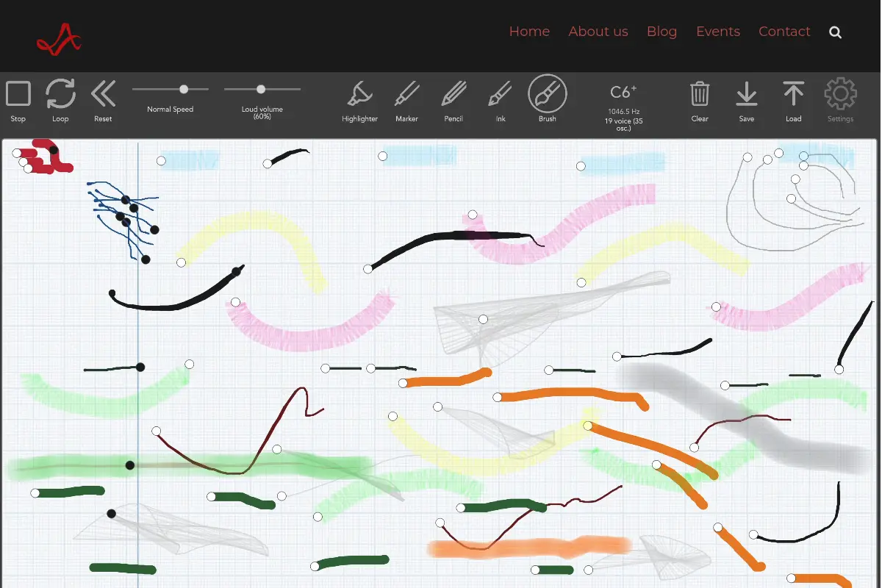Select the Pencil tool
The image size is (882, 588).
click(453, 94)
